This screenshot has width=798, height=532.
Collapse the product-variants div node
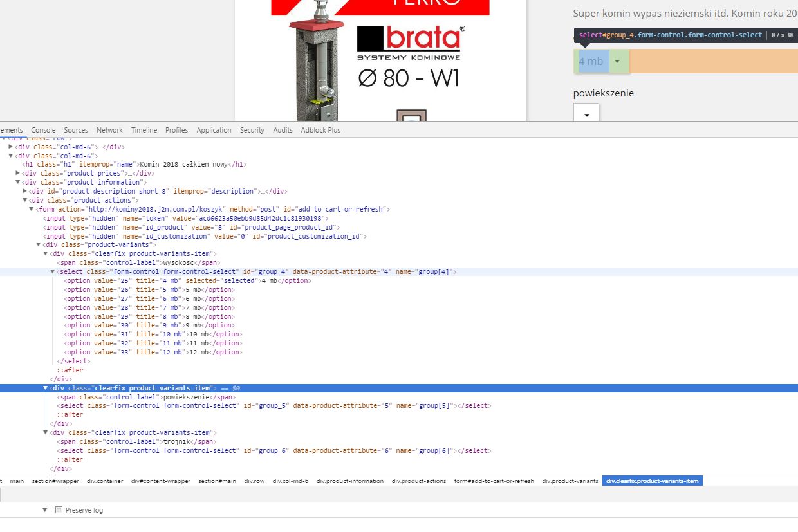pos(39,245)
